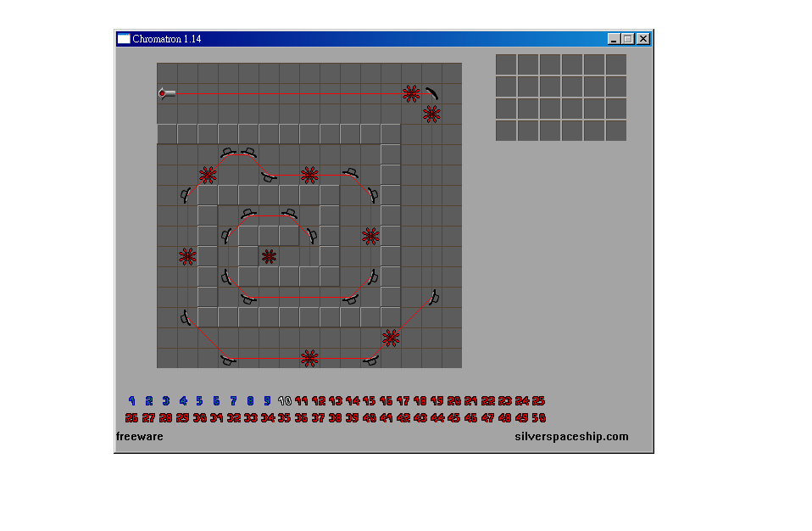Jump to level 20
812x531 pixels.
coord(454,400)
